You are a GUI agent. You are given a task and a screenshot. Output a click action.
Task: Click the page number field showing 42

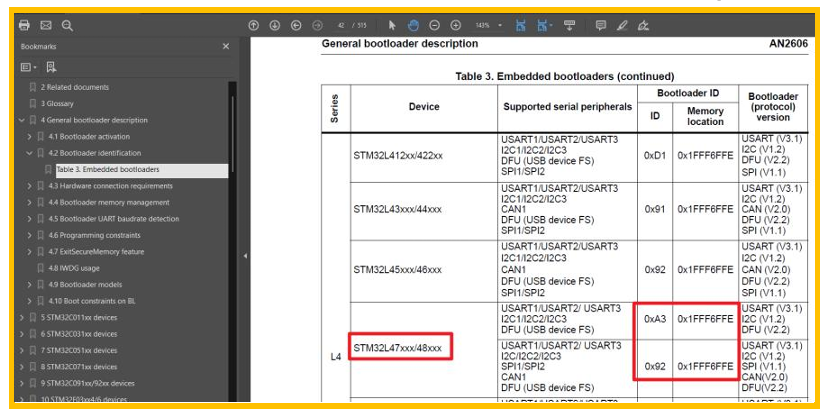343,25
